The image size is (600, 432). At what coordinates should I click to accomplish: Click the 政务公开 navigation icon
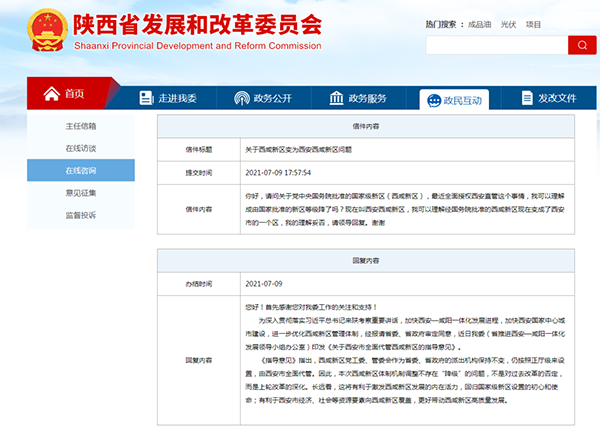click(x=241, y=98)
